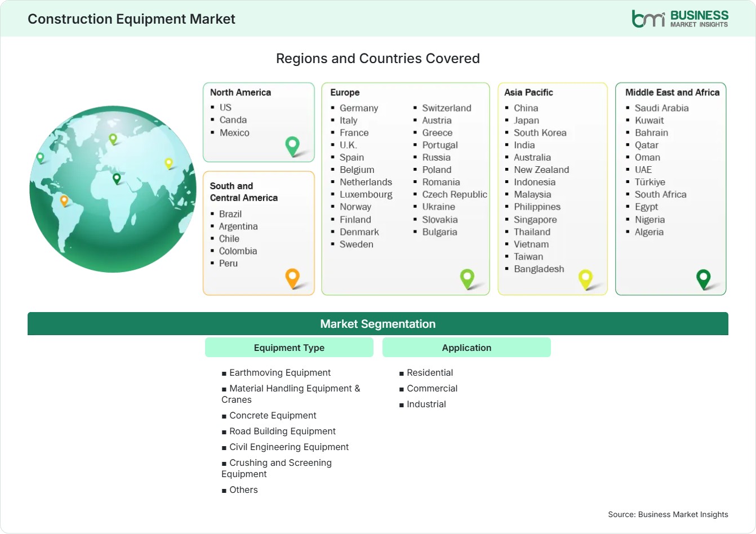
Task: Click 'Regions and Countries Covered' title
Action: tap(378, 59)
